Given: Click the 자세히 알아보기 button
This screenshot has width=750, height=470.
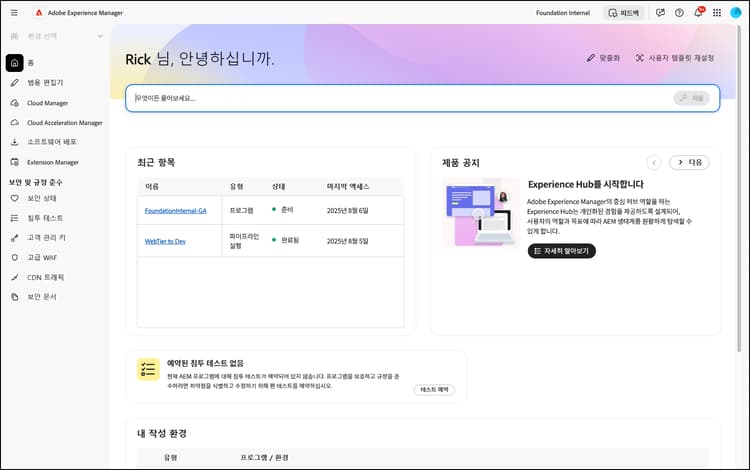Looking at the screenshot, I should click(x=562, y=251).
